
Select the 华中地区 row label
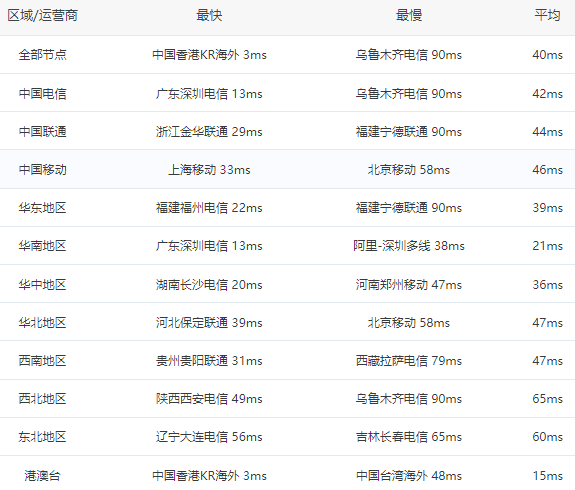pyautogui.click(x=43, y=285)
